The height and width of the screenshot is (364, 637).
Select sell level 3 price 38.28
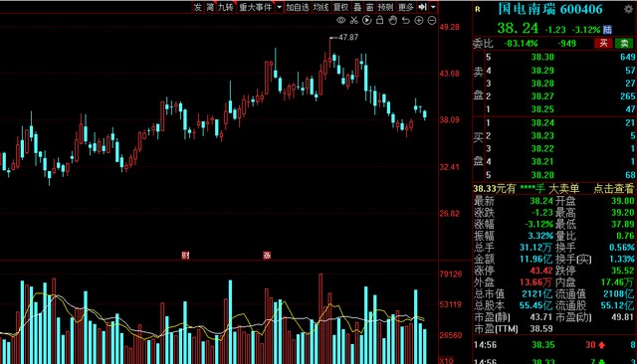[x=542, y=84]
